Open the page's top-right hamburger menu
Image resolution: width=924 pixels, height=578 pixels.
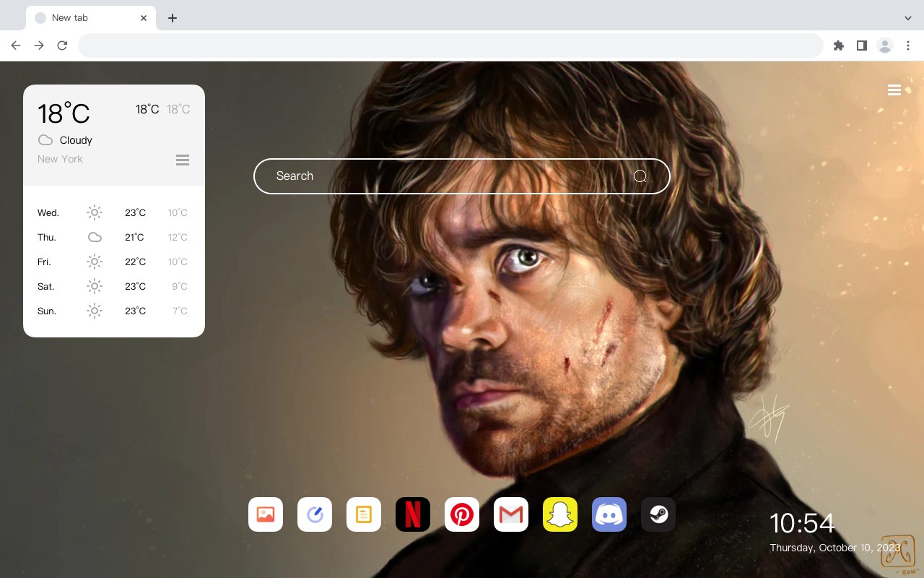pyautogui.click(x=894, y=90)
